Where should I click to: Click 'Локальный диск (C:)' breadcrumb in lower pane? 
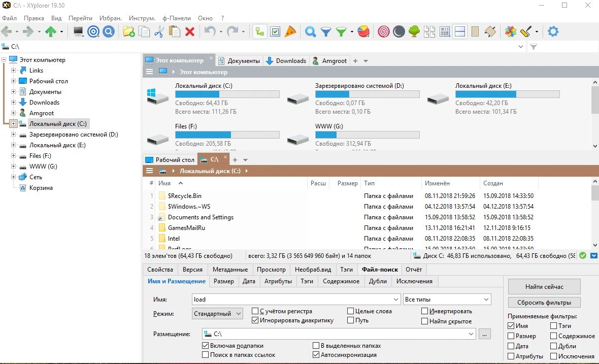click(x=210, y=171)
